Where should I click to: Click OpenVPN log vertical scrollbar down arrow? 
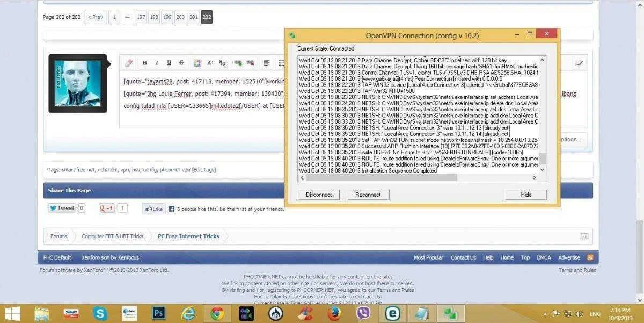tap(542, 170)
